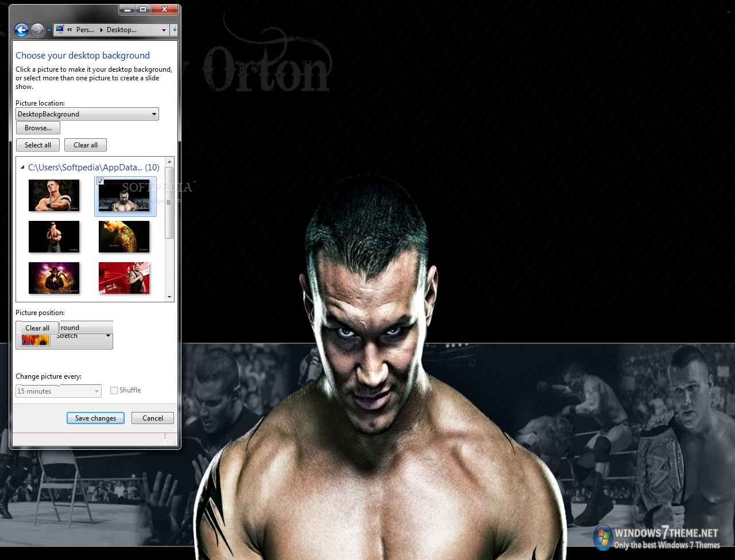This screenshot has width=735, height=560.
Task: Click the Control Panel icon in address bar
Action: [60, 29]
